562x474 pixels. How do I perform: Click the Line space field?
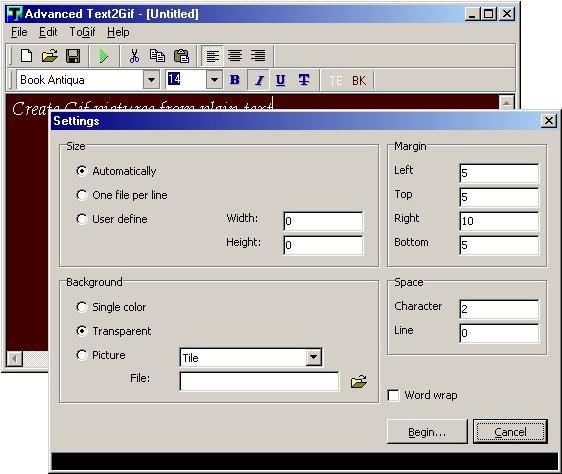click(499, 333)
